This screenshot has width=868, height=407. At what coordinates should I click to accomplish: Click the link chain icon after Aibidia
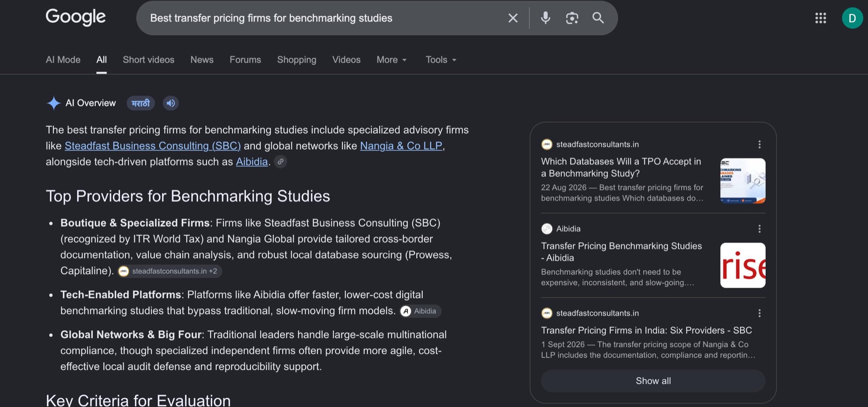click(x=281, y=162)
